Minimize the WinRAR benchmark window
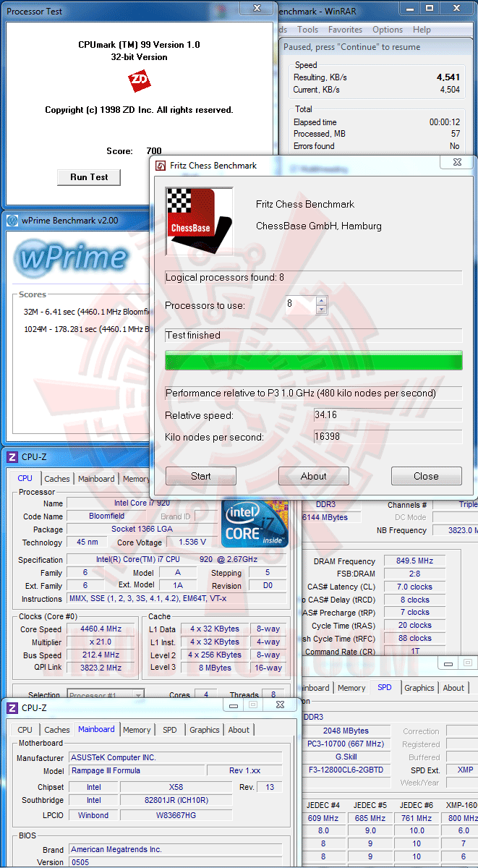 pos(411,8)
